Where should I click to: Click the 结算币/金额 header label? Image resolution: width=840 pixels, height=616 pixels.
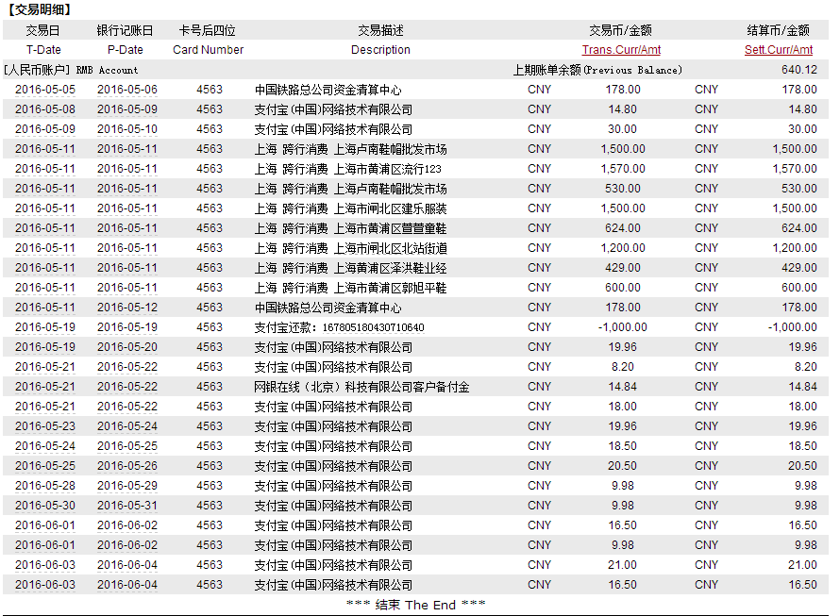click(x=778, y=30)
